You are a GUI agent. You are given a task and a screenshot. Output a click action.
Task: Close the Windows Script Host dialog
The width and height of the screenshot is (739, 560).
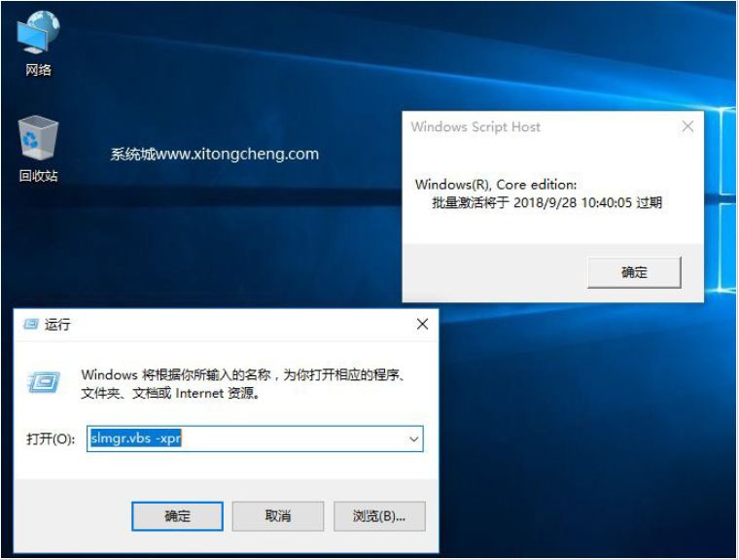tap(687, 127)
